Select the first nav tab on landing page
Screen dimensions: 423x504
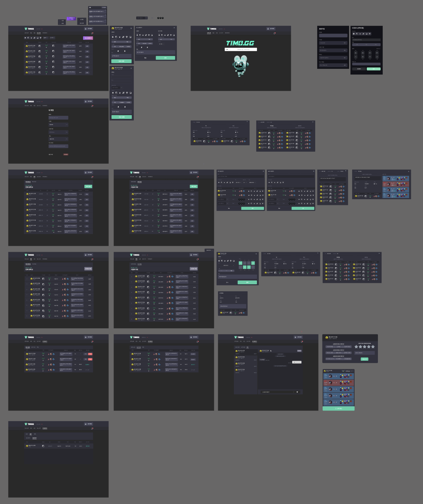(x=209, y=33)
